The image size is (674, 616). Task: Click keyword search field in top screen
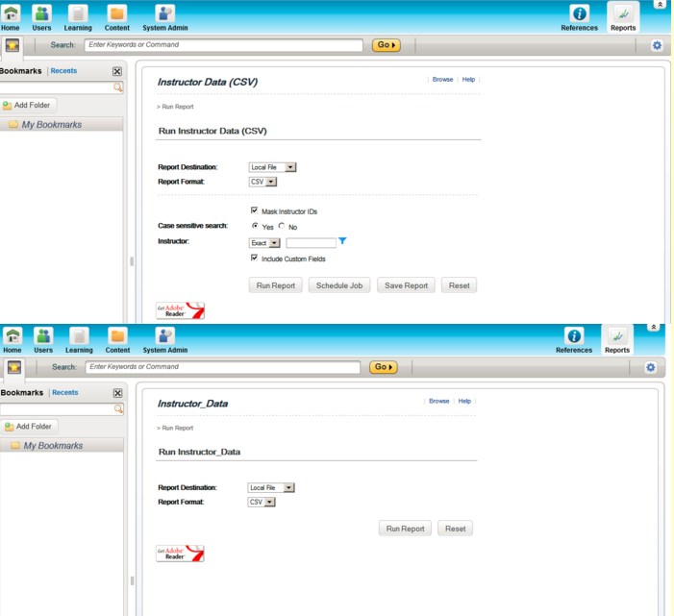[x=223, y=45]
